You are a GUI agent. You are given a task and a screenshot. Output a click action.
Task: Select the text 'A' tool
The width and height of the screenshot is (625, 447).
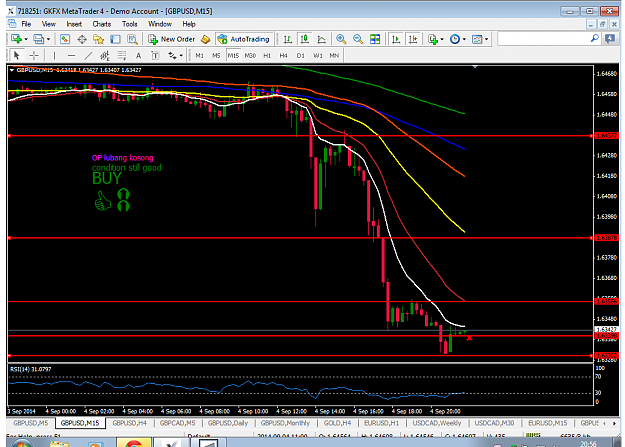click(x=138, y=55)
